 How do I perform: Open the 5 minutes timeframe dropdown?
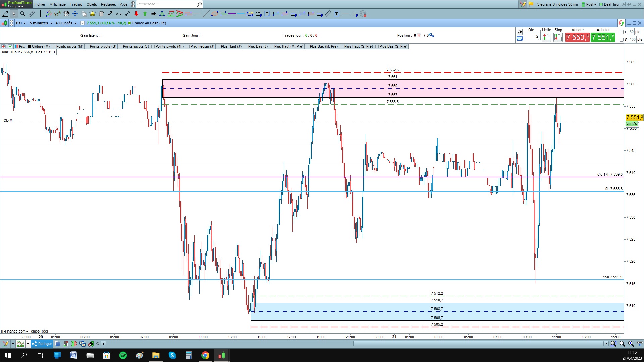coord(41,23)
